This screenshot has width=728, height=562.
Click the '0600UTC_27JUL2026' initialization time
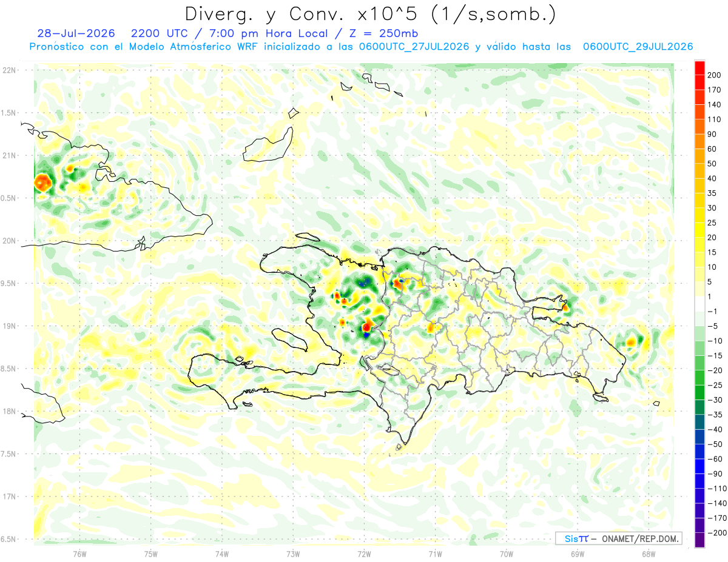[414, 47]
